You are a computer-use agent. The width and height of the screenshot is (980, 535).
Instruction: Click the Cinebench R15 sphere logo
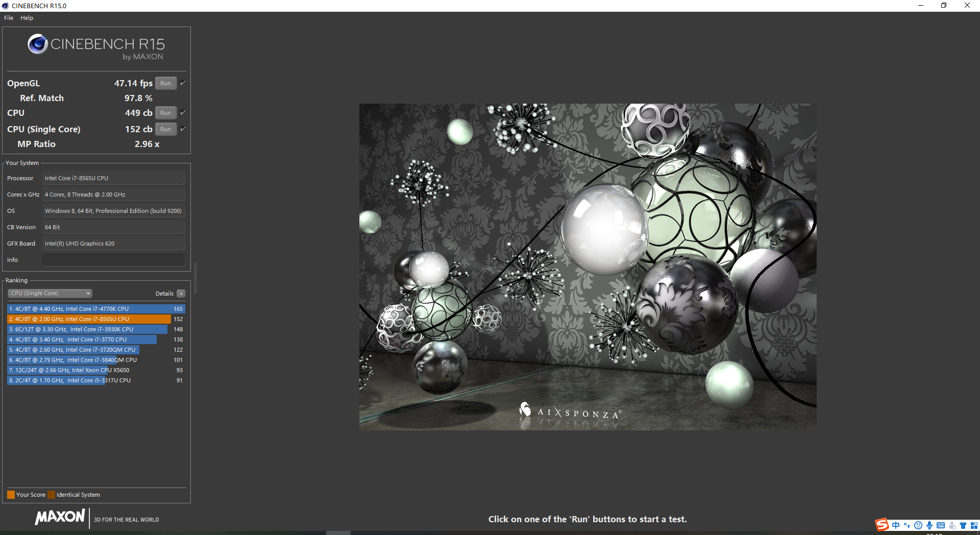[x=38, y=44]
